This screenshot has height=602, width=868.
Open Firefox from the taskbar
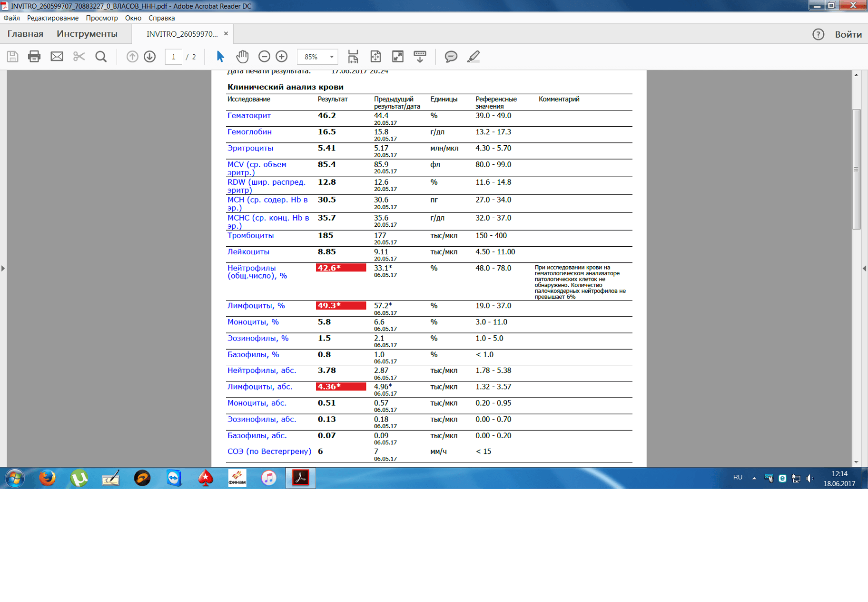(47, 478)
